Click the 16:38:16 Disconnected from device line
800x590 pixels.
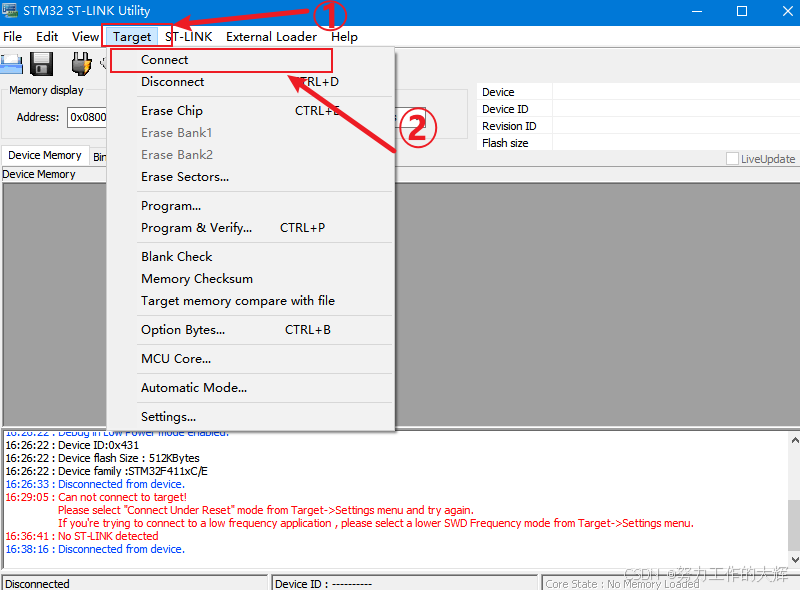click(x=95, y=549)
